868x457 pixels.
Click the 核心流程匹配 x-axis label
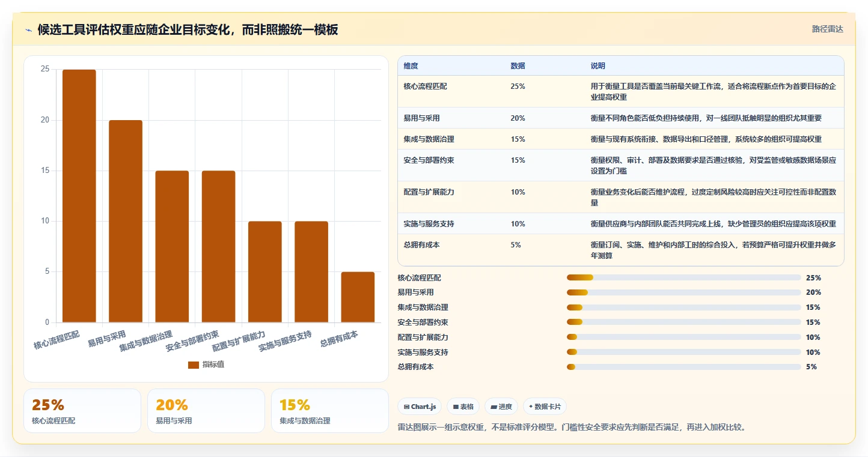tap(57, 339)
